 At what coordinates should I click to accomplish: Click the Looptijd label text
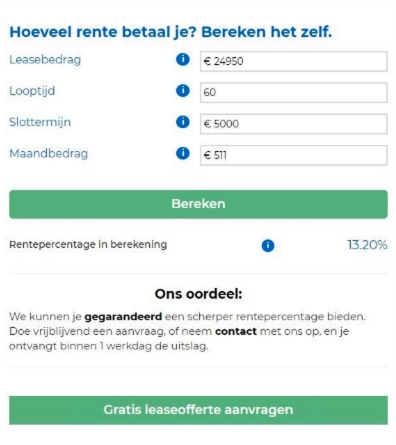coord(32,91)
